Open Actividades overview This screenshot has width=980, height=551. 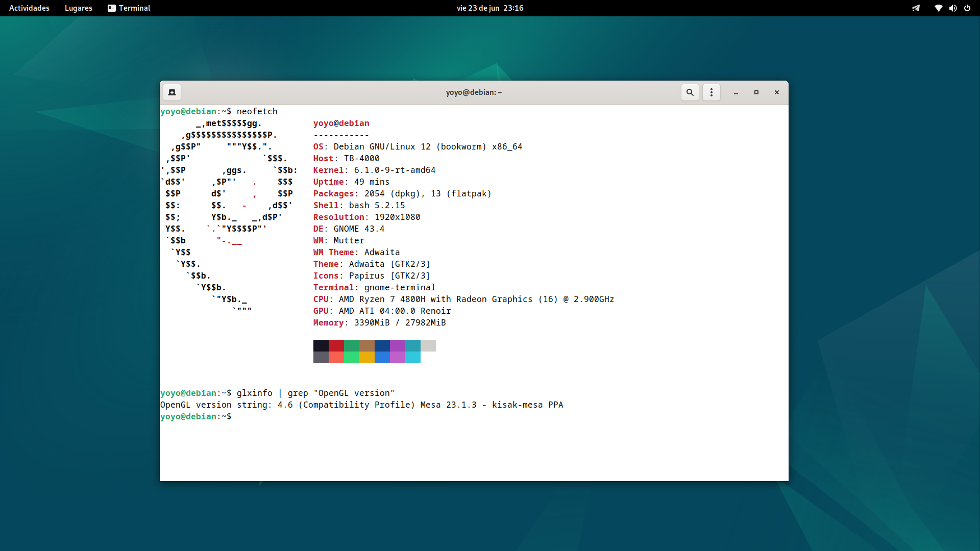coord(29,8)
